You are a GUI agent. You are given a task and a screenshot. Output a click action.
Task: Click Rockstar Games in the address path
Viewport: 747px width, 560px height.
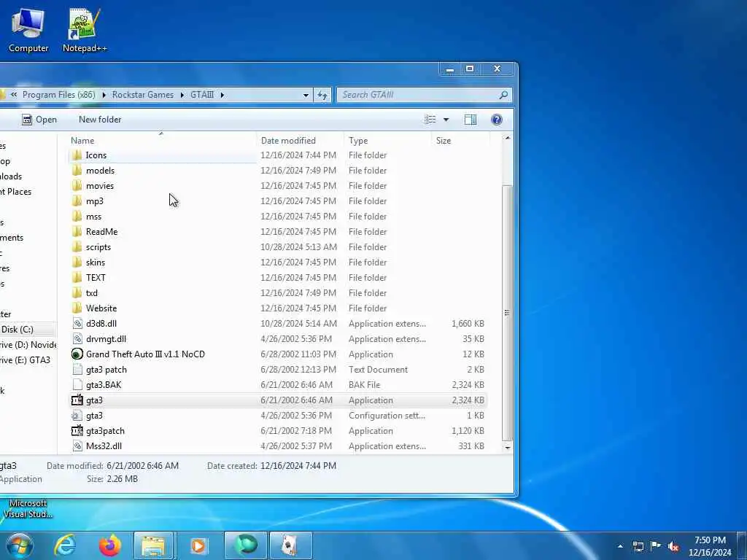pyautogui.click(x=143, y=95)
